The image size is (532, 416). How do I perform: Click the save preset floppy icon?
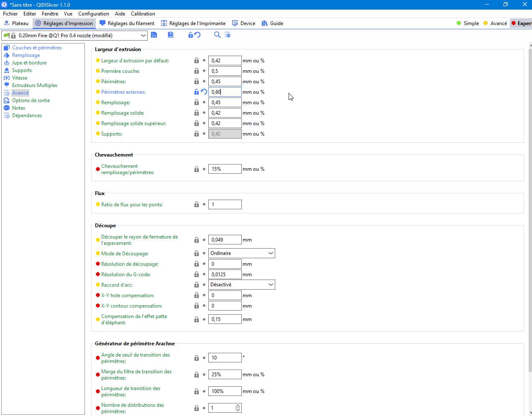(x=154, y=35)
